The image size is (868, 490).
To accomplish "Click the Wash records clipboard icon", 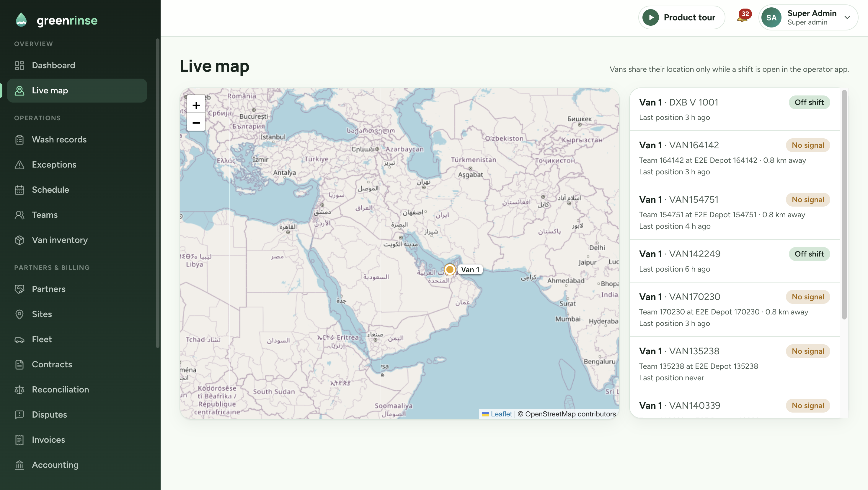I will point(19,139).
